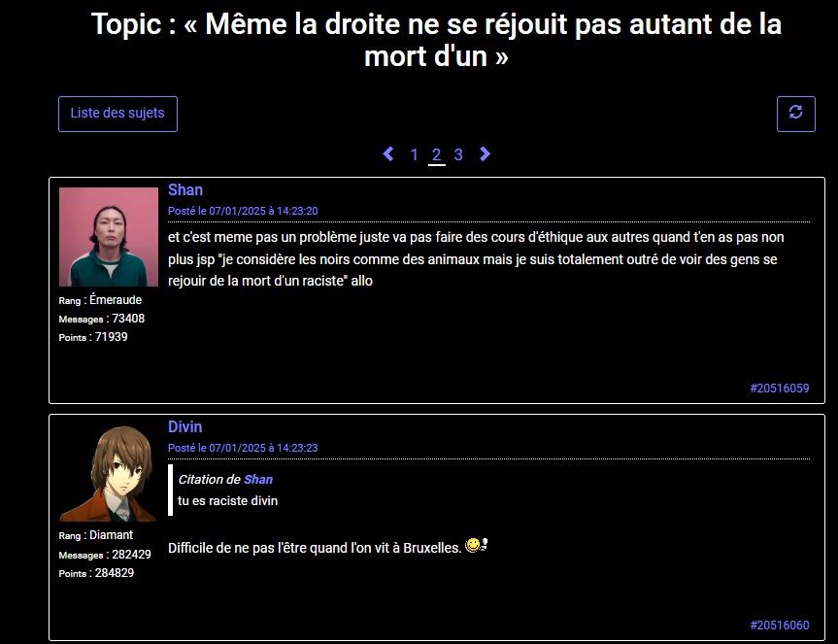The width and height of the screenshot is (838, 644).
Task: Open Shan's profile from post author name
Action: [185, 189]
